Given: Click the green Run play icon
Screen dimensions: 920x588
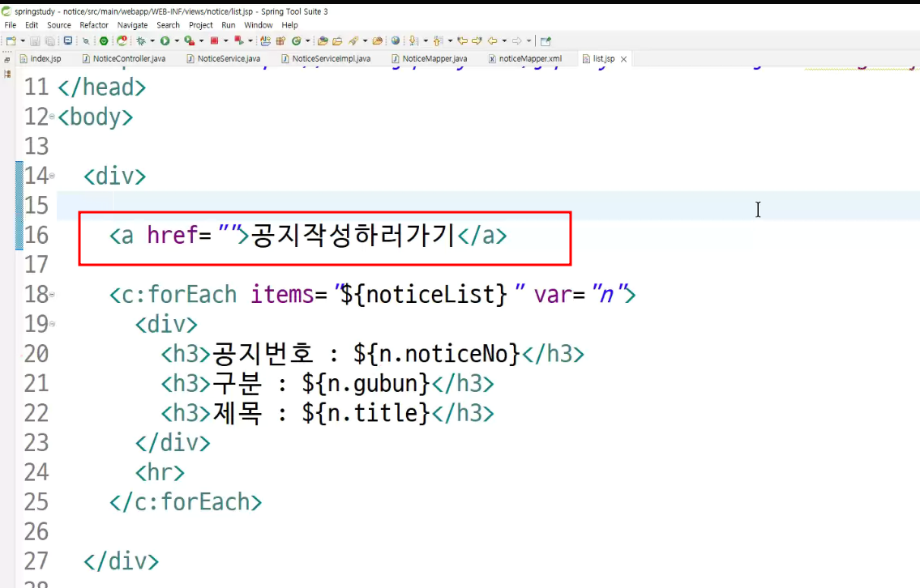Looking at the screenshot, I should [x=165, y=41].
